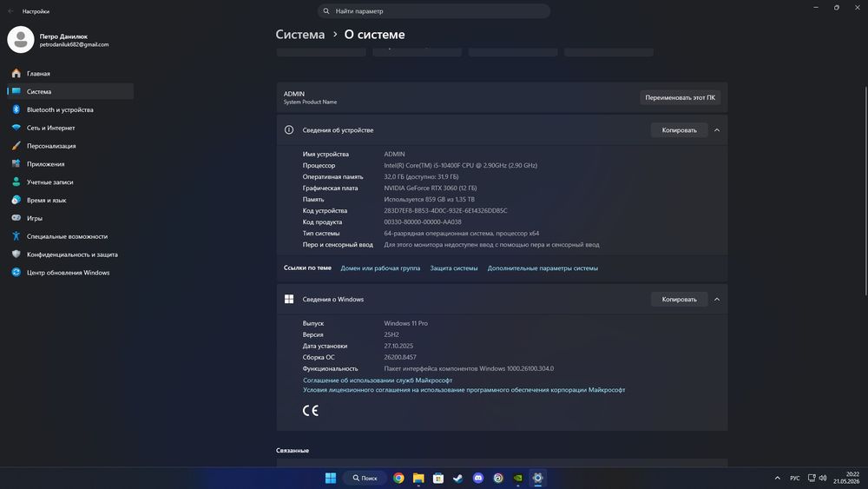Open the Windows Start menu

[x=331, y=478]
